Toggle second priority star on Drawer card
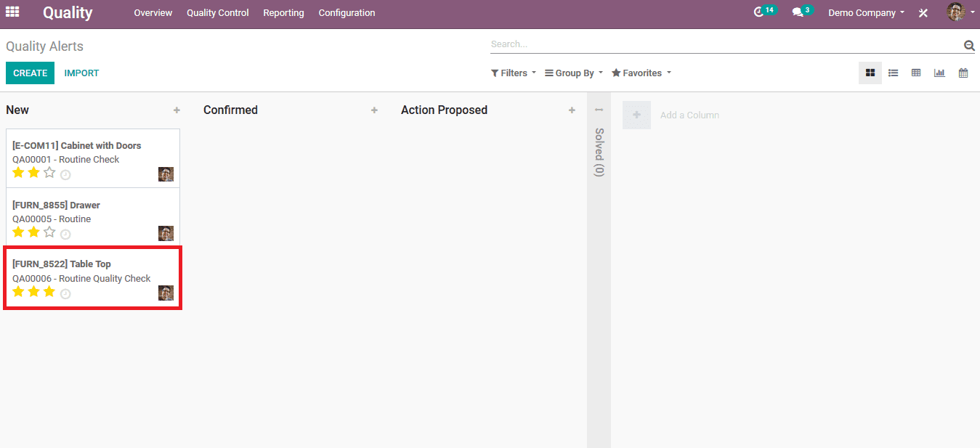The width and height of the screenshot is (980, 448). [x=33, y=232]
